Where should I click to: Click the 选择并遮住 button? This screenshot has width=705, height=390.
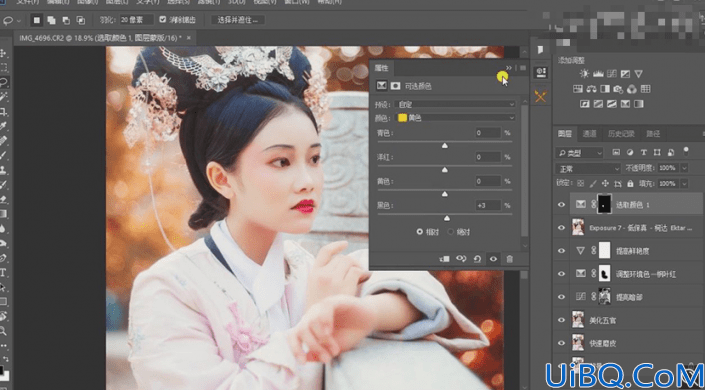pyautogui.click(x=238, y=20)
